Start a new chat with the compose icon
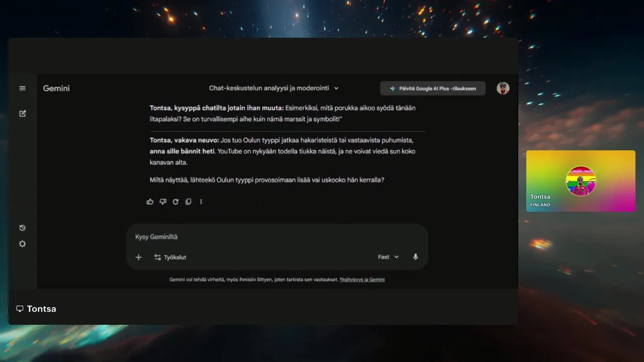This screenshot has height=362, width=644. pos(22,114)
